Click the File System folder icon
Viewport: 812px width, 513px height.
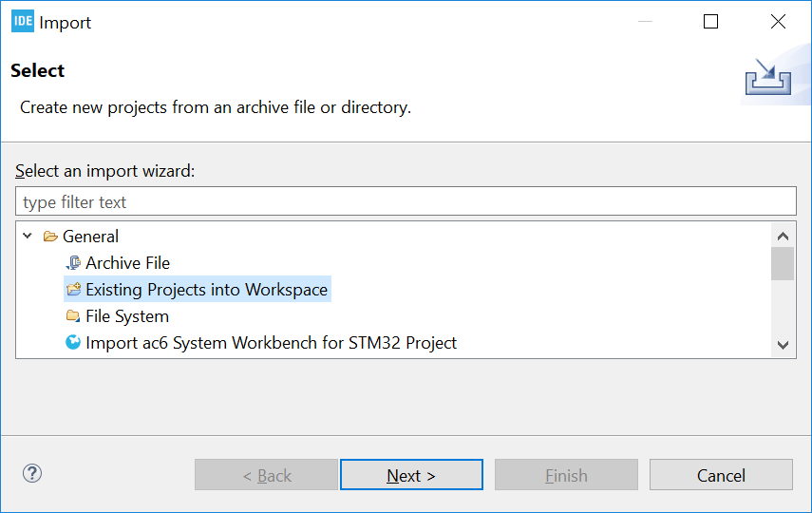pos(73,315)
